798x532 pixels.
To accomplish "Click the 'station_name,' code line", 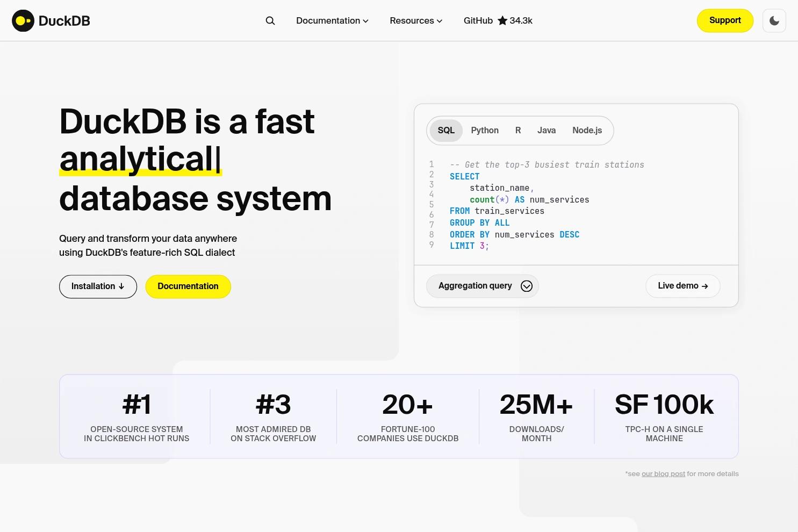I will pyautogui.click(x=502, y=188).
